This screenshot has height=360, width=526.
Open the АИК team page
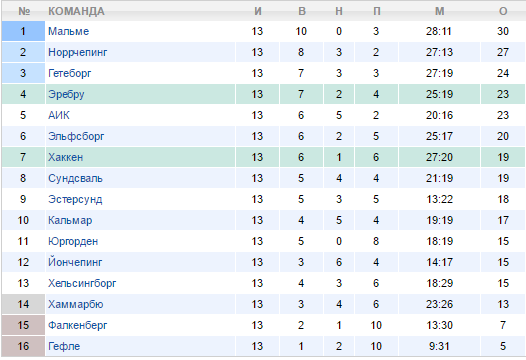[x=59, y=115]
